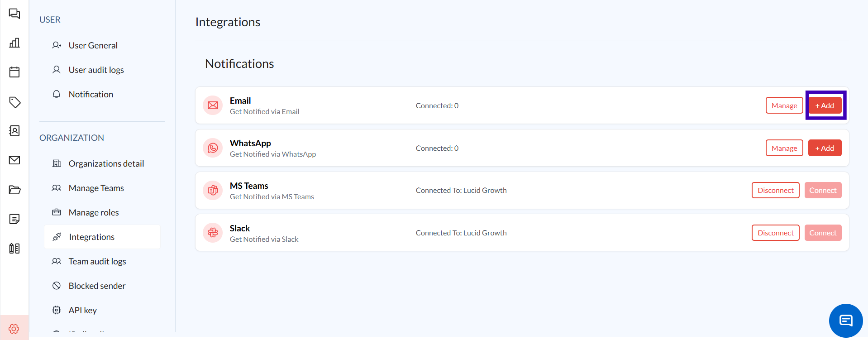Click the MS Teams integration title
Screen dimensions: 868x340
click(249, 186)
